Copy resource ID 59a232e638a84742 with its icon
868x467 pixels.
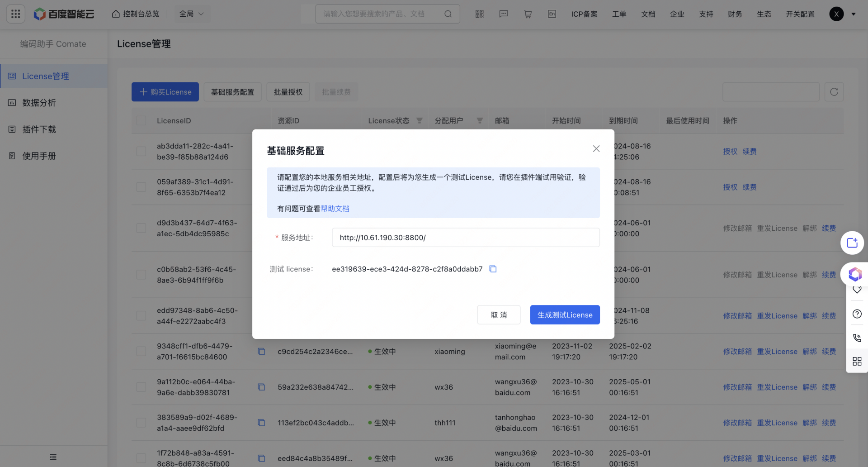click(x=261, y=387)
